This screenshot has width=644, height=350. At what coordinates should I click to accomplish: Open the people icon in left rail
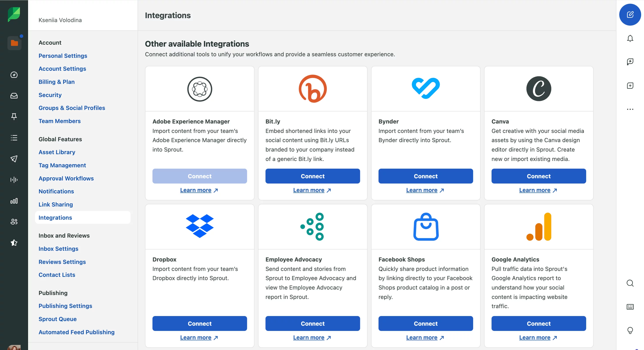point(14,222)
